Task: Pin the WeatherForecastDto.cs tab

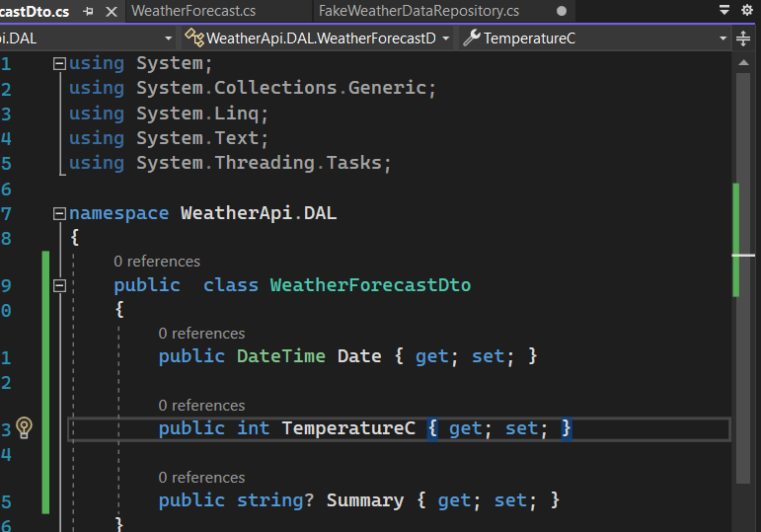Action: (x=88, y=11)
